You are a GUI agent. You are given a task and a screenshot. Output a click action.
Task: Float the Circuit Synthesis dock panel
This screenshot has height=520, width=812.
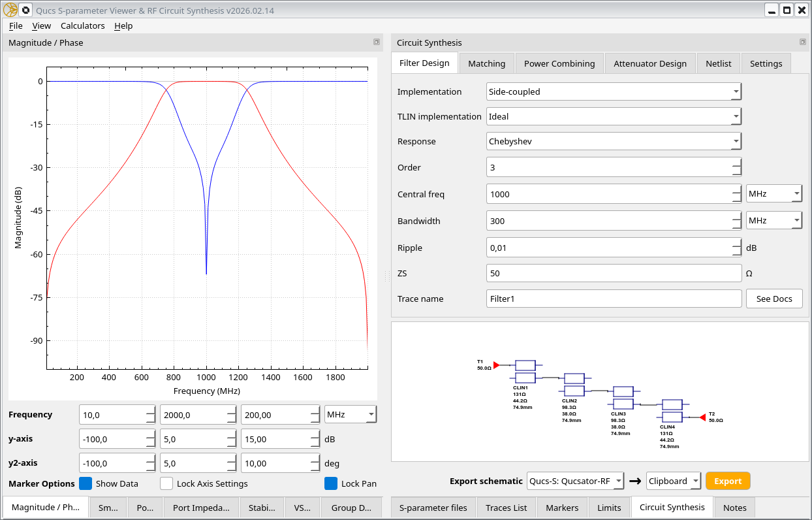click(802, 42)
